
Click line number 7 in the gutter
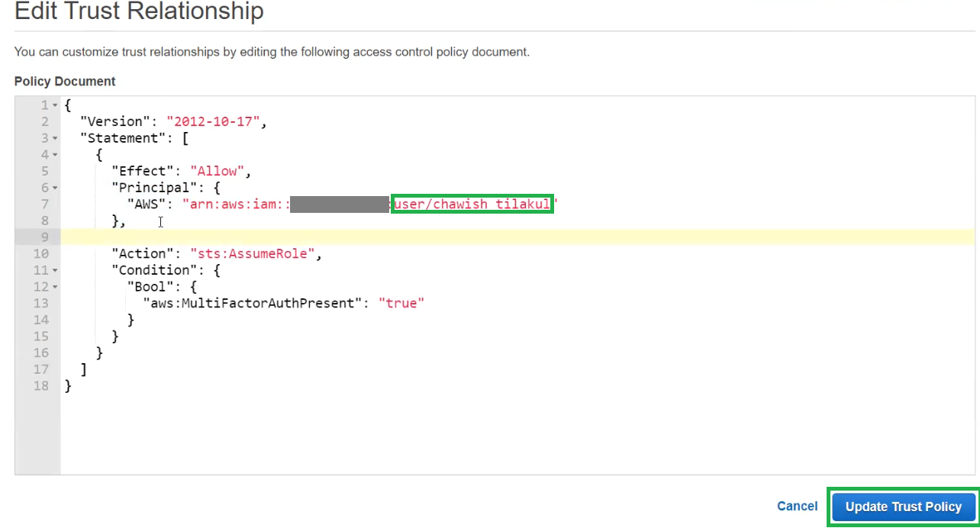[x=44, y=204]
